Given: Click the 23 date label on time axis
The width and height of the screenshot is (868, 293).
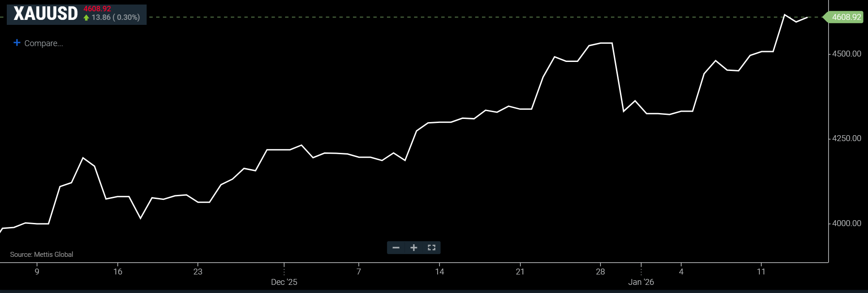Looking at the screenshot, I should pyautogui.click(x=198, y=272).
